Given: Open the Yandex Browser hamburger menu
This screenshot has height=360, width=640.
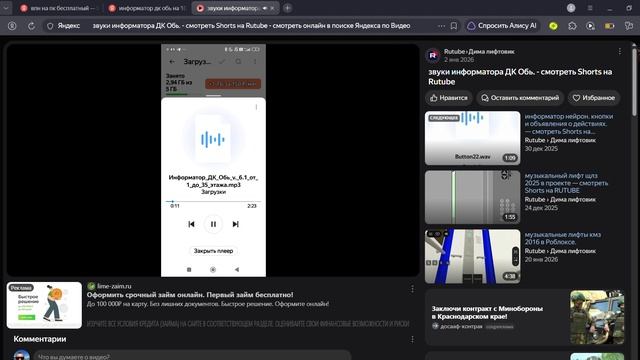Looking at the screenshot, I should pos(590,8).
